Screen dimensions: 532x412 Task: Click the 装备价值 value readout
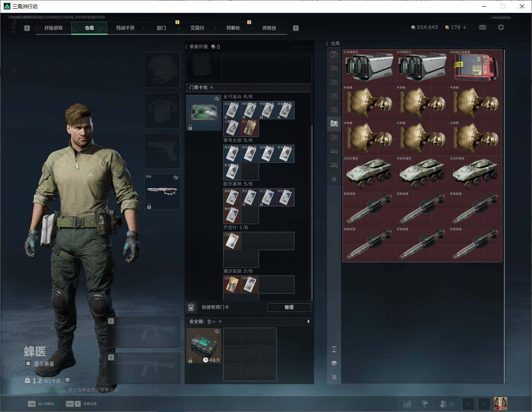[x=205, y=47]
